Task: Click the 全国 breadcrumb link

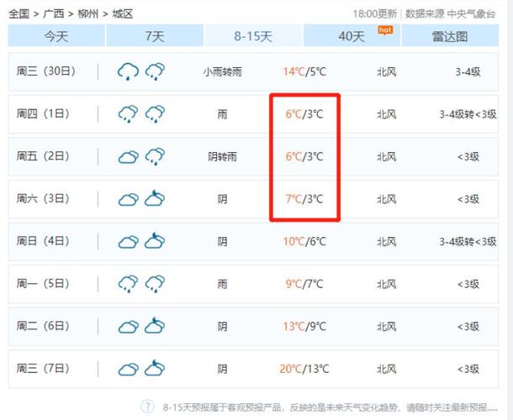Action: coord(19,13)
